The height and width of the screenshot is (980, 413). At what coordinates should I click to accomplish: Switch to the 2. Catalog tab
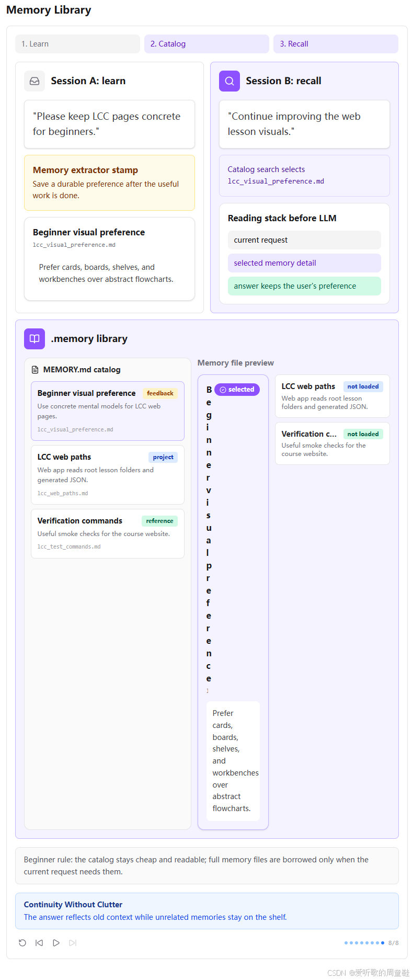206,44
